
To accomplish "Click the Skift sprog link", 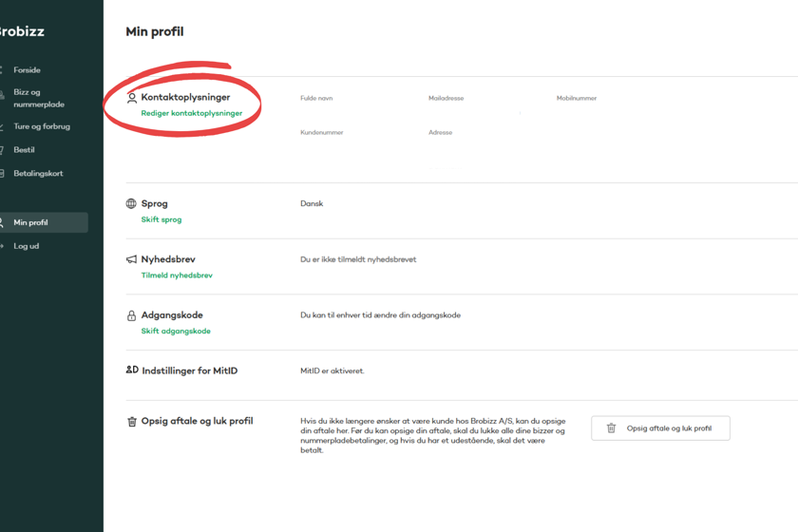I will tap(161, 219).
